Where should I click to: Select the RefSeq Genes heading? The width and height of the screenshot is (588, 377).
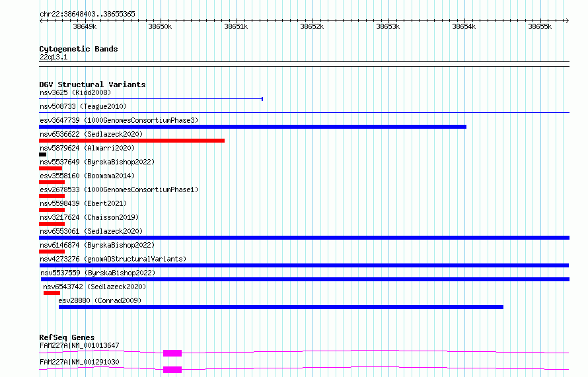point(67,337)
